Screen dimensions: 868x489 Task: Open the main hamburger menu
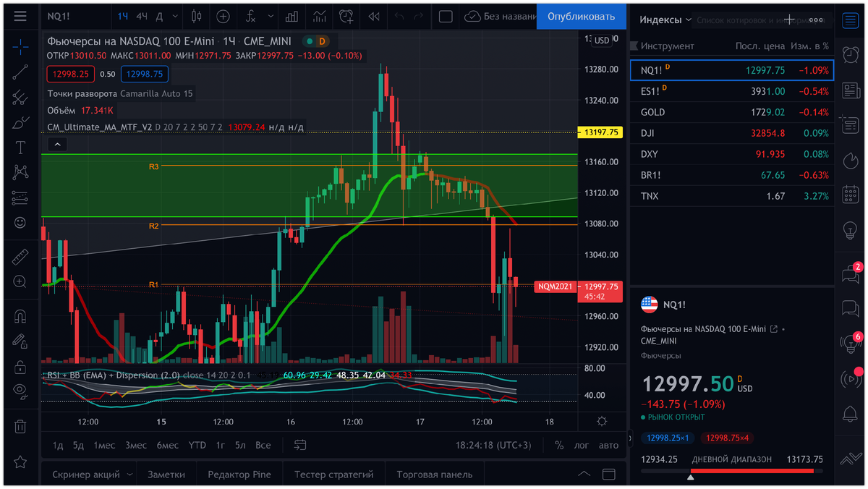pyautogui.click(x=20, y=16)
